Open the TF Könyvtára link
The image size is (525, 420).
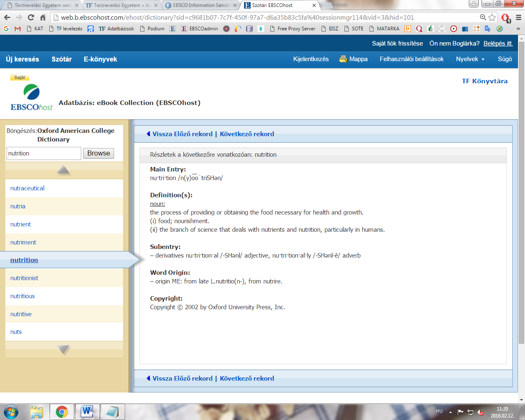485,81
